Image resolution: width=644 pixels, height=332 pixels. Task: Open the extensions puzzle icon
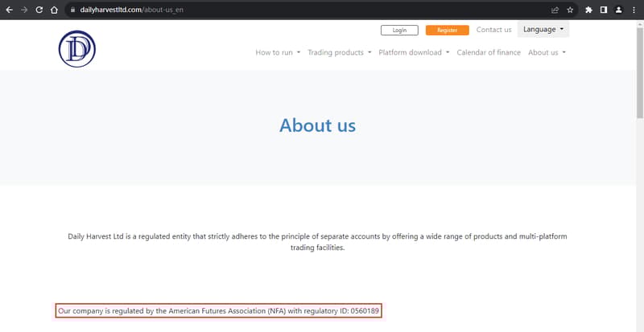pos(588,10)
